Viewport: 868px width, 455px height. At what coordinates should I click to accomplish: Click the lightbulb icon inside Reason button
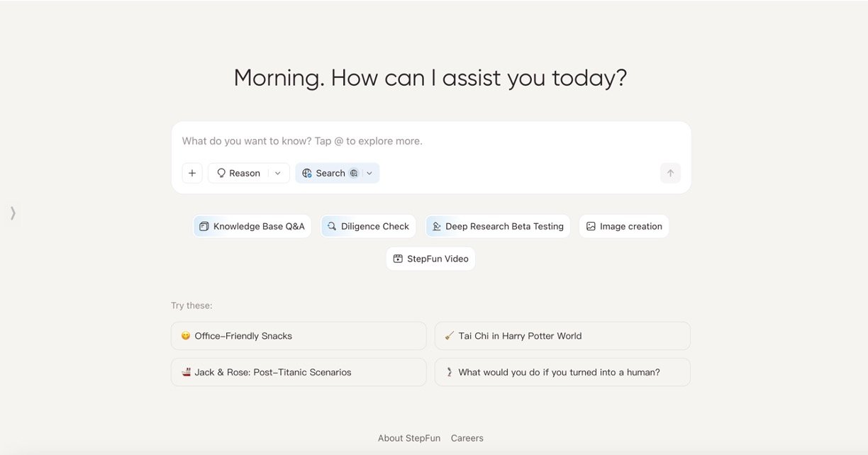221,172
